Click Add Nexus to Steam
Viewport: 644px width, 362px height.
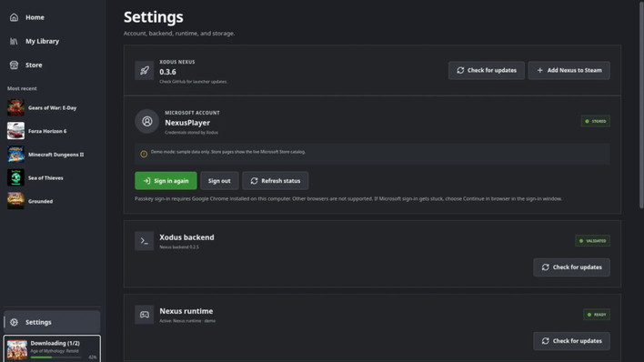pos(569,70)
